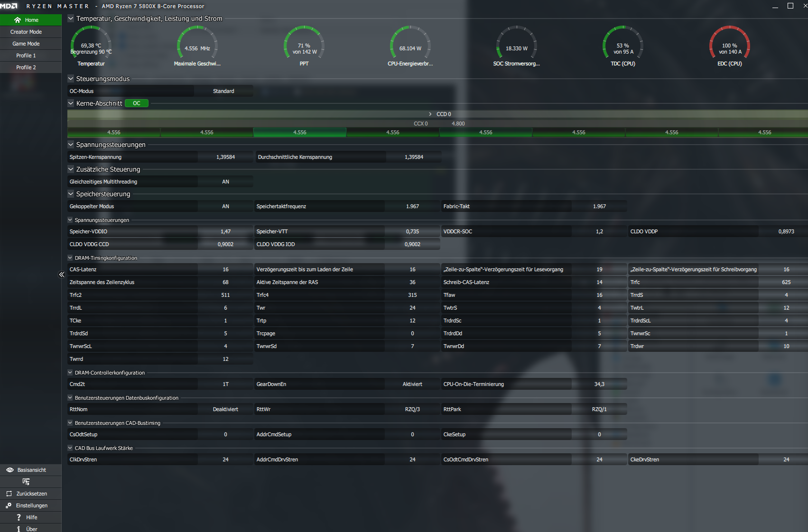Collapse the top-level Spannungssteuerungen section
Image resolution: width=808 pixels, height=532 pixels.
(x=71, y=145)
